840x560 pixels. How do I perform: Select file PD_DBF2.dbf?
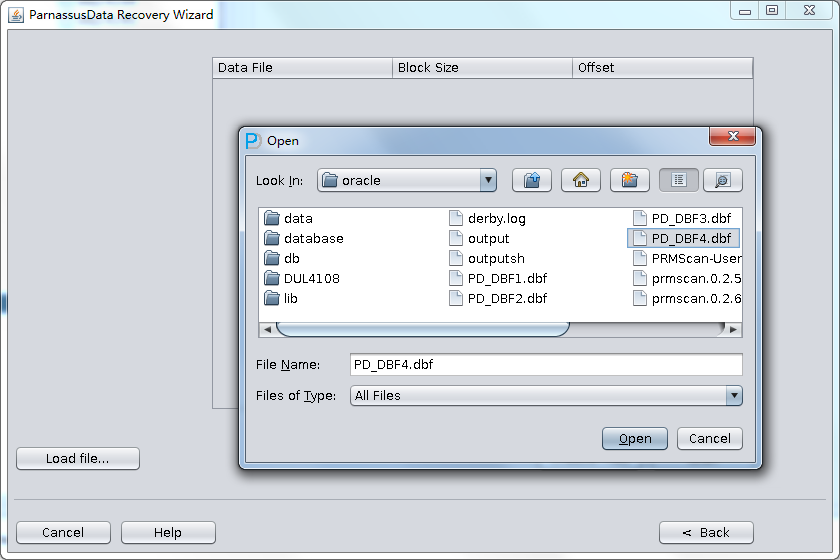click(498, 298)
